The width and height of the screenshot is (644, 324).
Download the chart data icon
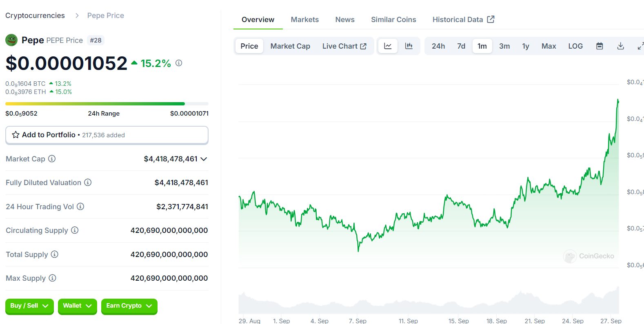pyautogui.click(x=620, y=46)
